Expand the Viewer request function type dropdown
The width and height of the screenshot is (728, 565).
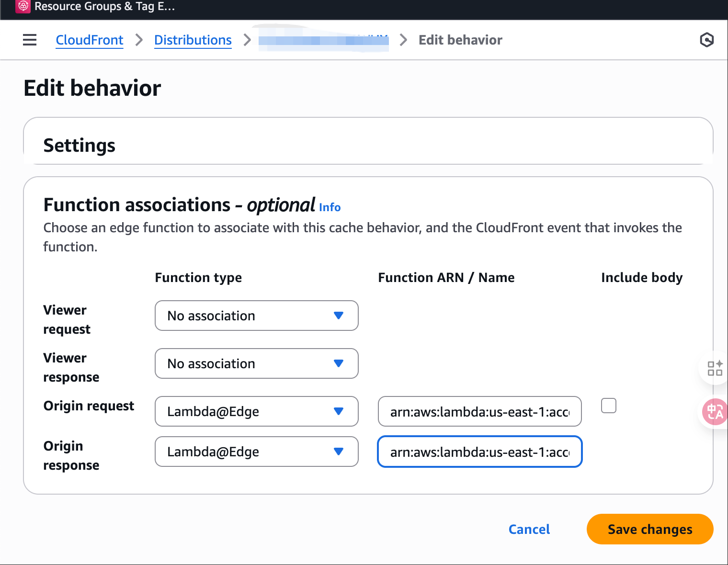click(256, 316)
